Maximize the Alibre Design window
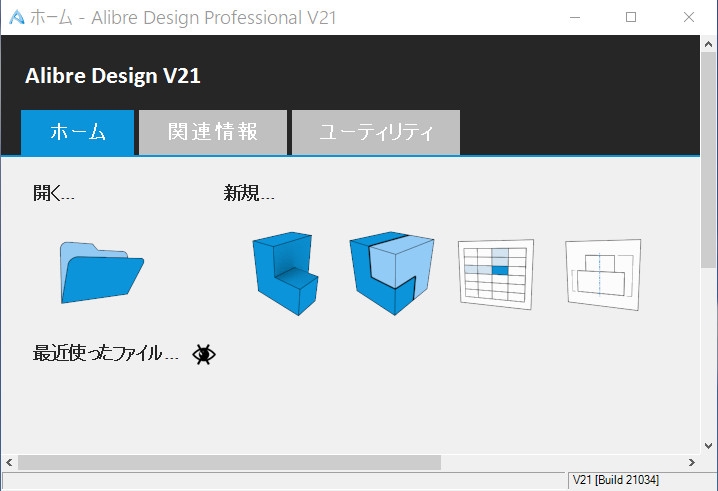 631,17
